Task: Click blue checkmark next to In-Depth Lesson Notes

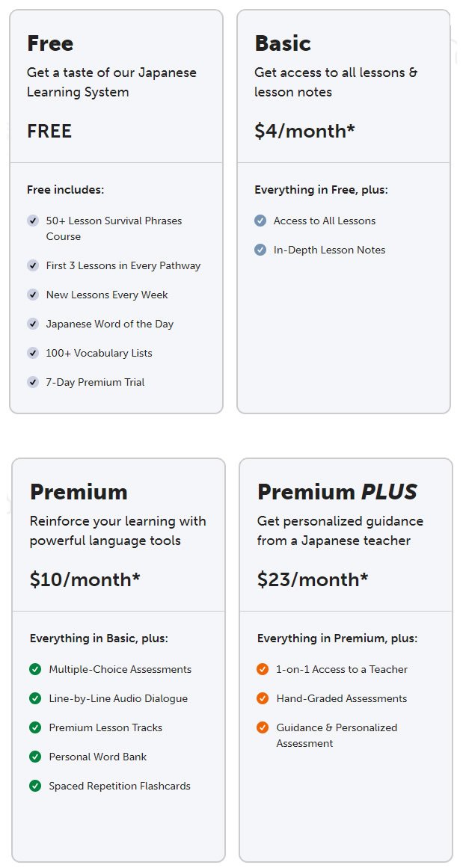Action: 260,250
